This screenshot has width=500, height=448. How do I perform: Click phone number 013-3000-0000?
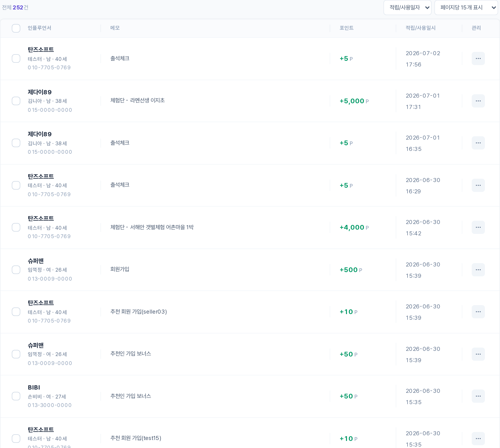point(50,405)
